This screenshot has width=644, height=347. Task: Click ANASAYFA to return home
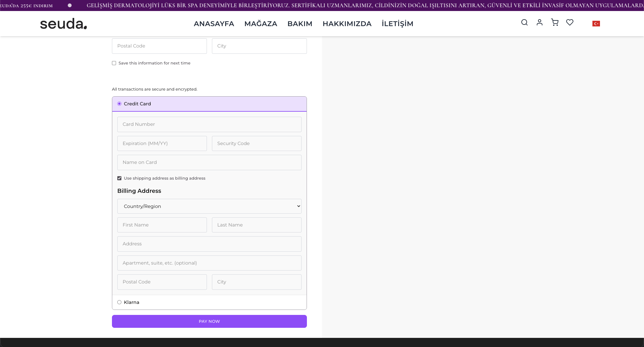point(214,24)
